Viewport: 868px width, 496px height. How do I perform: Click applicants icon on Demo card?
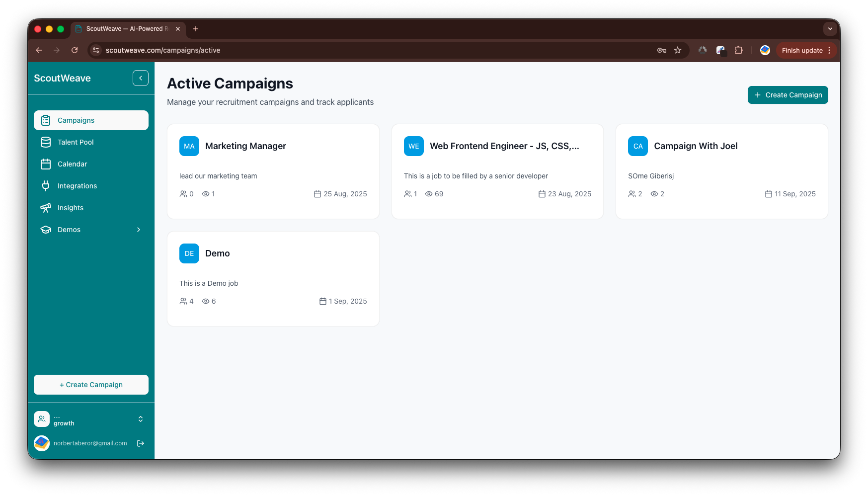tap(183, 301)
